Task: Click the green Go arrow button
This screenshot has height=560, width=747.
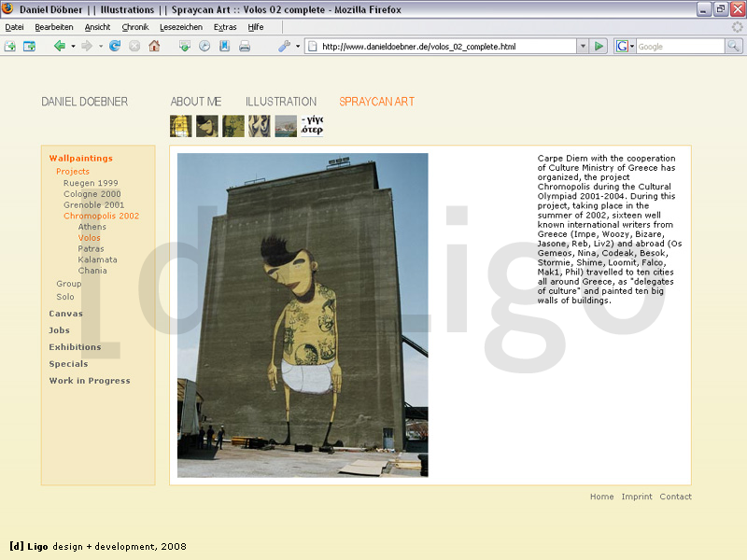Action: [599, 46]
